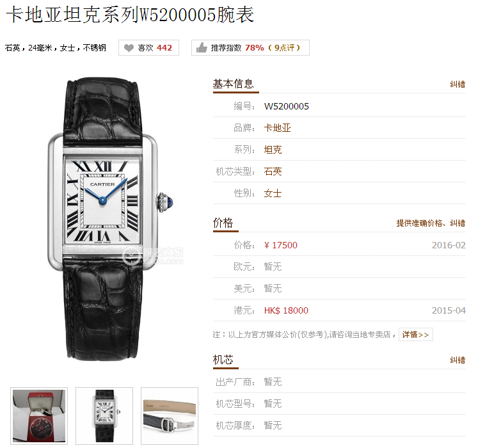Open the 石英 movement type link
This screenshot has height=448, width=485.
(273, 172)
